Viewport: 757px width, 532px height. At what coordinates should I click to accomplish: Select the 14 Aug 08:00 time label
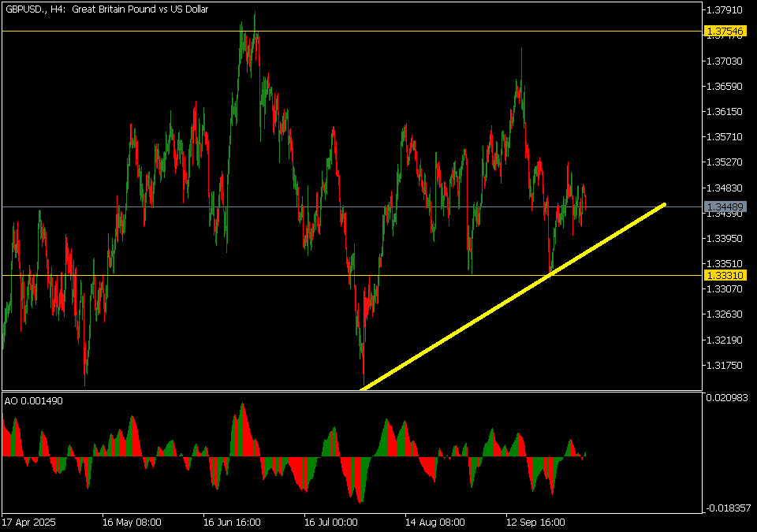point(434,522)
